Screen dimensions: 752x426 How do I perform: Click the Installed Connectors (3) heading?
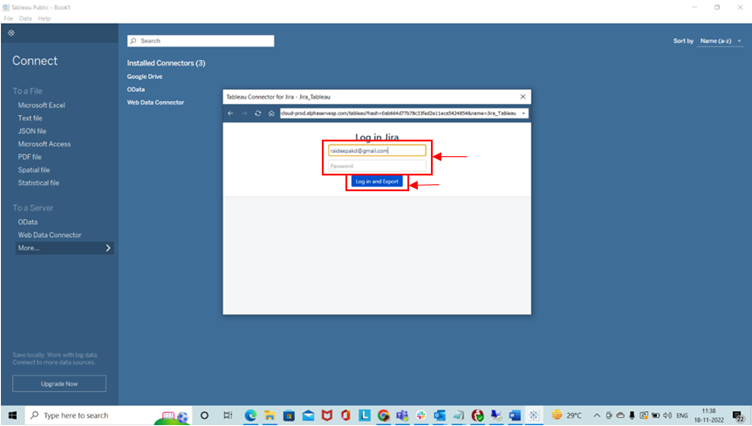point(166,63)
